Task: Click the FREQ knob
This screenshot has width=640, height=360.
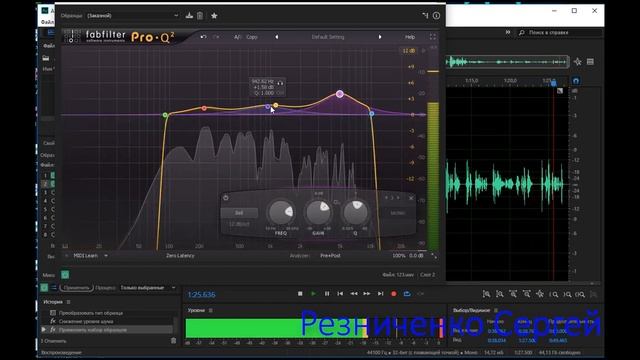Action: [x=281, y=212]
